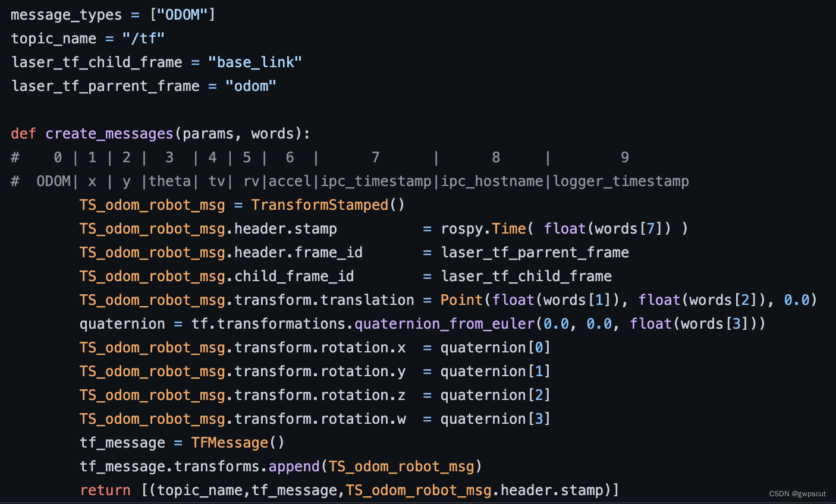The image size is (836, 504).
Task: Click quaternion[1] value
Action: click(x=496, y=371)
